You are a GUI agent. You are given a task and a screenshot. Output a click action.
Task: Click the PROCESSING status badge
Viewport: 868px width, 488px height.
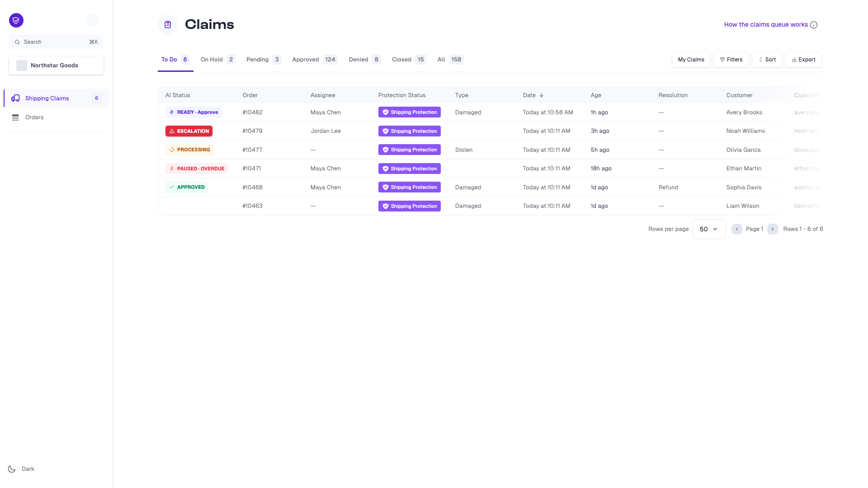189,150
